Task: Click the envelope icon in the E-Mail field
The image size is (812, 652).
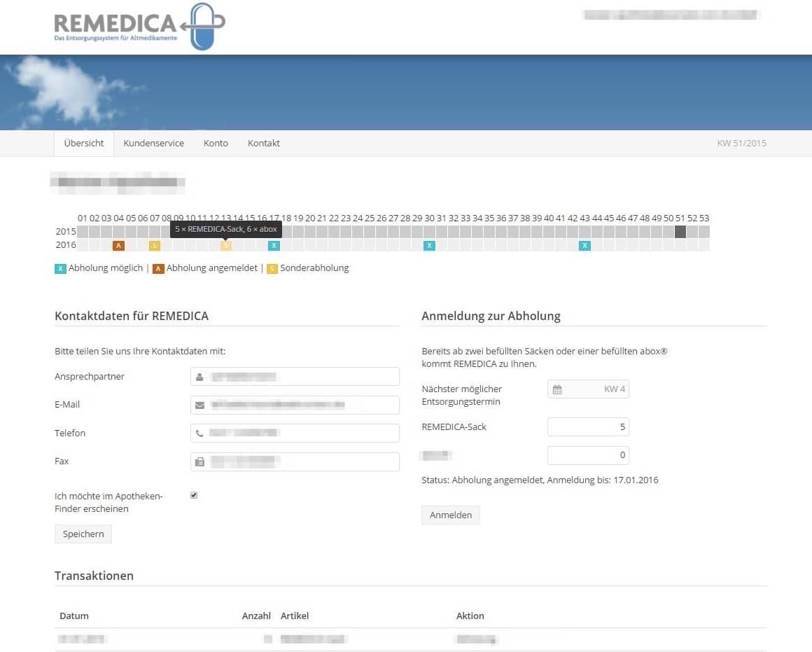Action: (x=199, y=405)
